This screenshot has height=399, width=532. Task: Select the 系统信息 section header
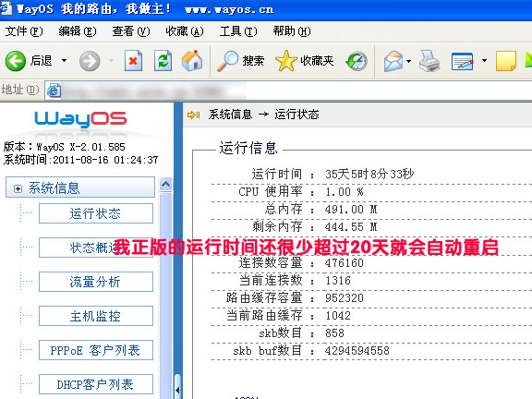[x=80, y=187]
